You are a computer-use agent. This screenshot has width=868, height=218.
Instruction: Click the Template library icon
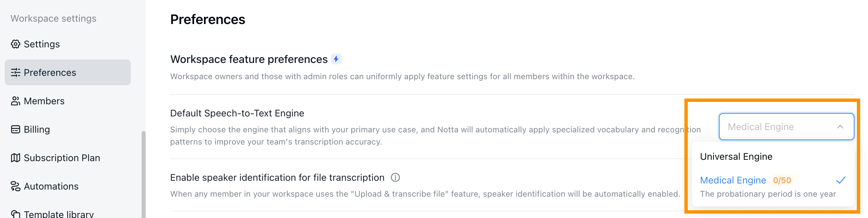15,214
